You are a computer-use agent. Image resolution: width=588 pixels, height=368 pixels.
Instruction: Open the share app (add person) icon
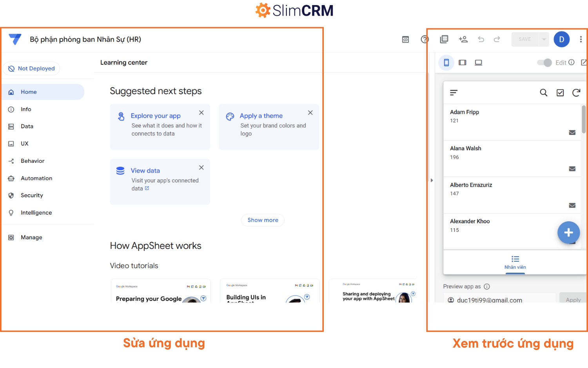(463, 39)
